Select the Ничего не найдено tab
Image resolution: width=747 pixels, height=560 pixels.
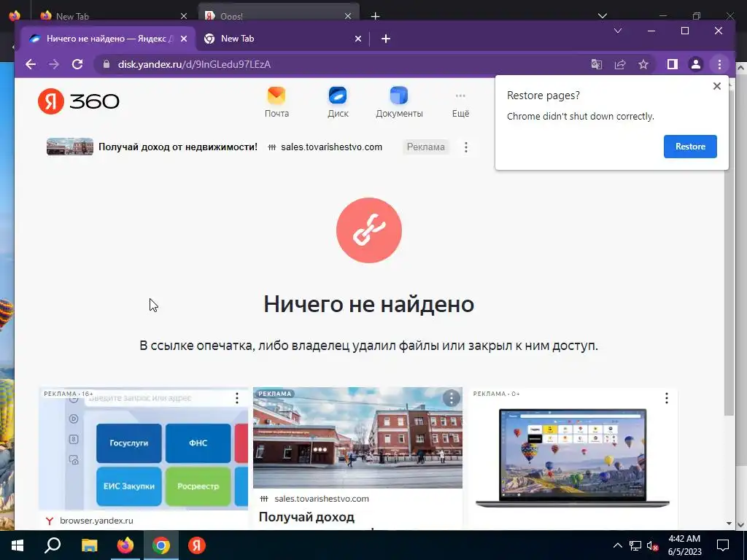[106, 39]
